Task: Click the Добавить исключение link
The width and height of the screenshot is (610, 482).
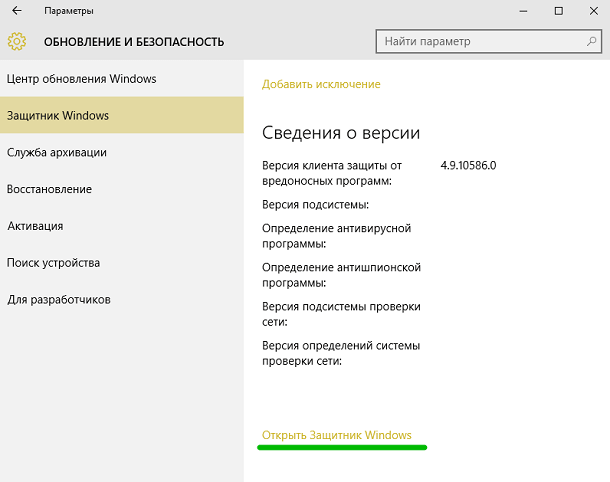Action: coord(321,85)
